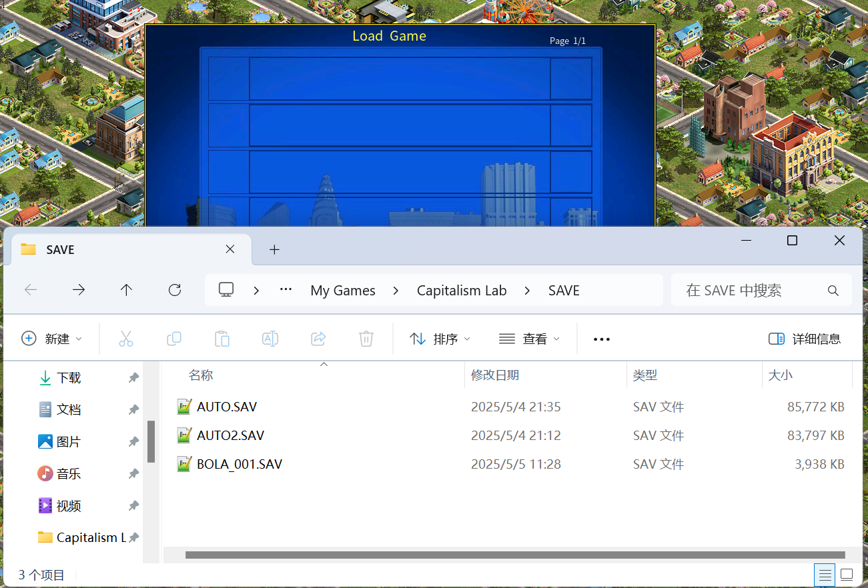Sort by 大小 column header

click(781, 375)
